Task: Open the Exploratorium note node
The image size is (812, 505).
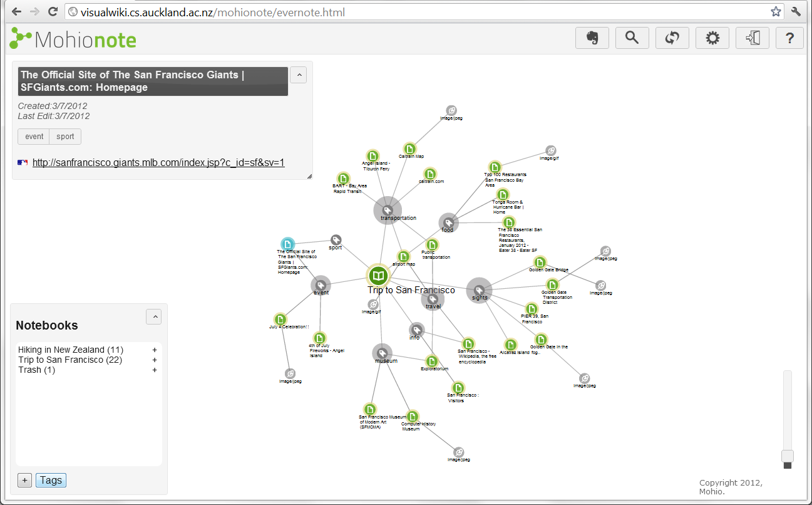Action: 432,361
